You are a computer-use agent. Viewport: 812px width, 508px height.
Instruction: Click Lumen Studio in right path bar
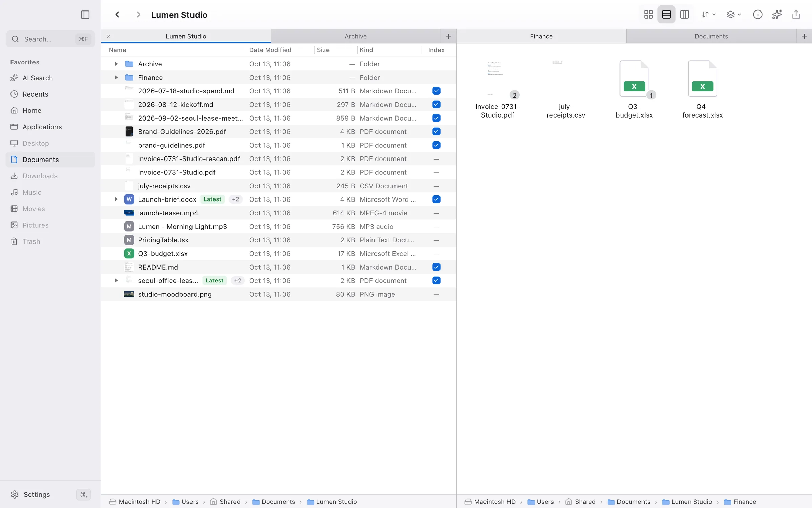click(687, 502)
